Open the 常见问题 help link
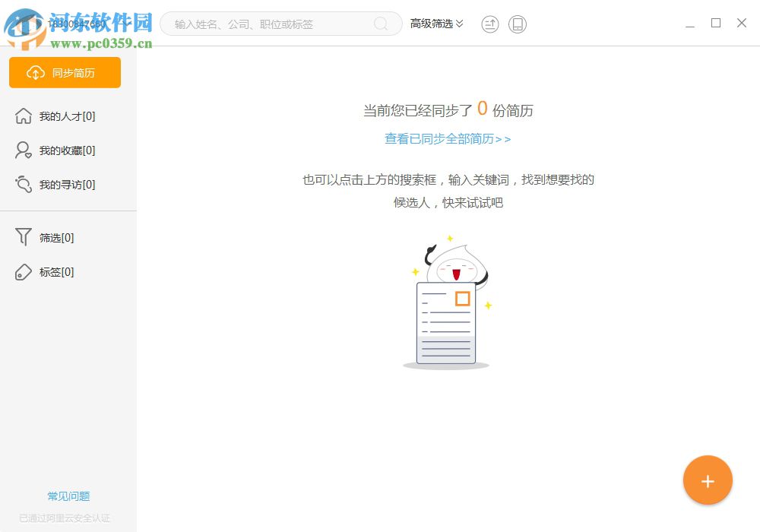 click(68, 496)
